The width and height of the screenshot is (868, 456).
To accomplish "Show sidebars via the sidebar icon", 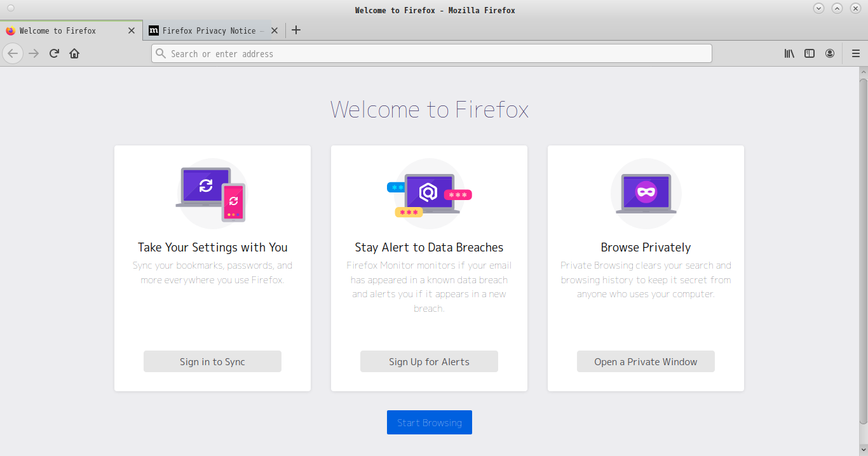I will (x=810, y=53).
